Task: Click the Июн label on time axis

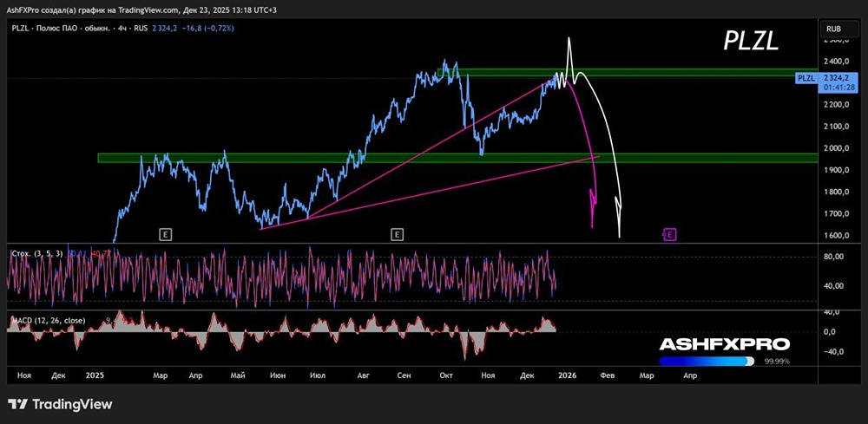Action: [x=278, y=375]
